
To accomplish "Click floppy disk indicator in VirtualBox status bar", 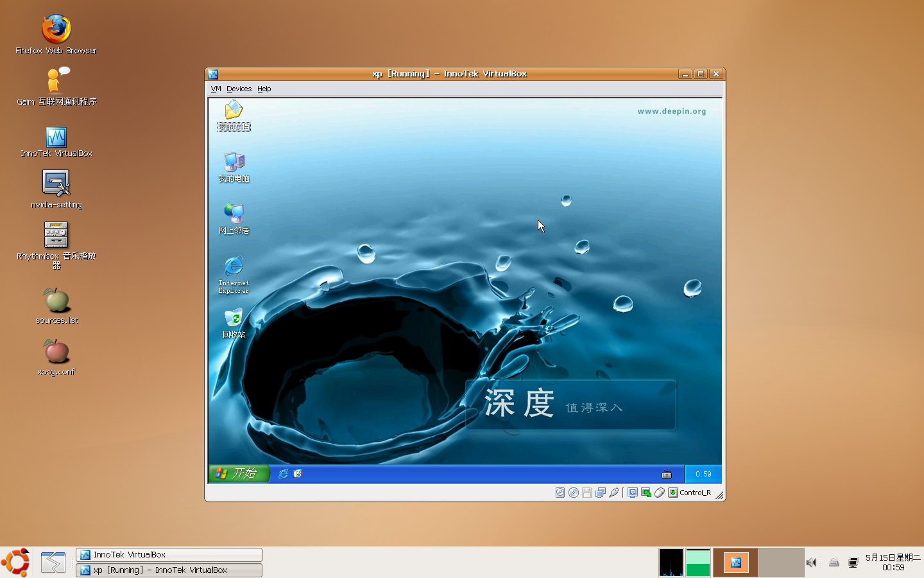I will click(x=587, y=493).
